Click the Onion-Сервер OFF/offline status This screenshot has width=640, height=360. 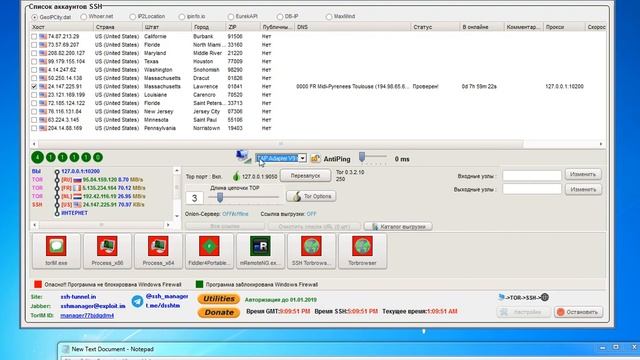click(x=235, y=214)
